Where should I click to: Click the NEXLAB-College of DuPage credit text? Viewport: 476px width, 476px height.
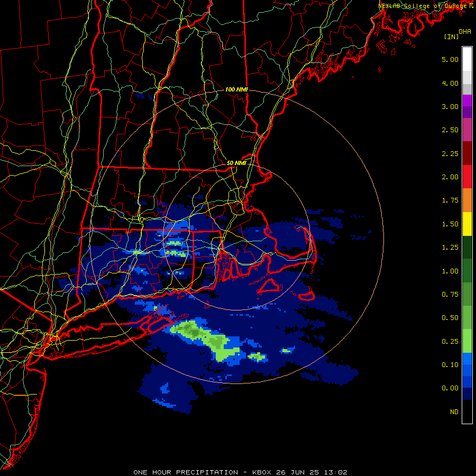pyautogui.click(x=425, y=6)
